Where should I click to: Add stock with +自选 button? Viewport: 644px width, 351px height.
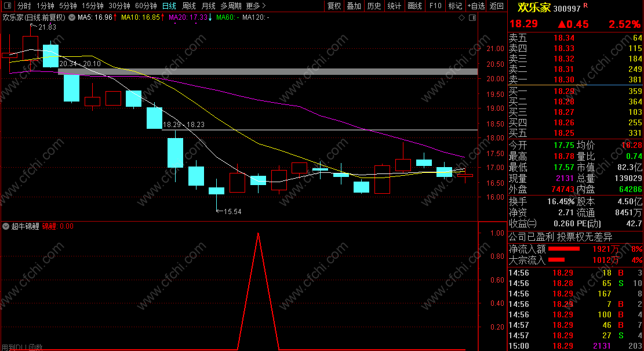[476, 6]
